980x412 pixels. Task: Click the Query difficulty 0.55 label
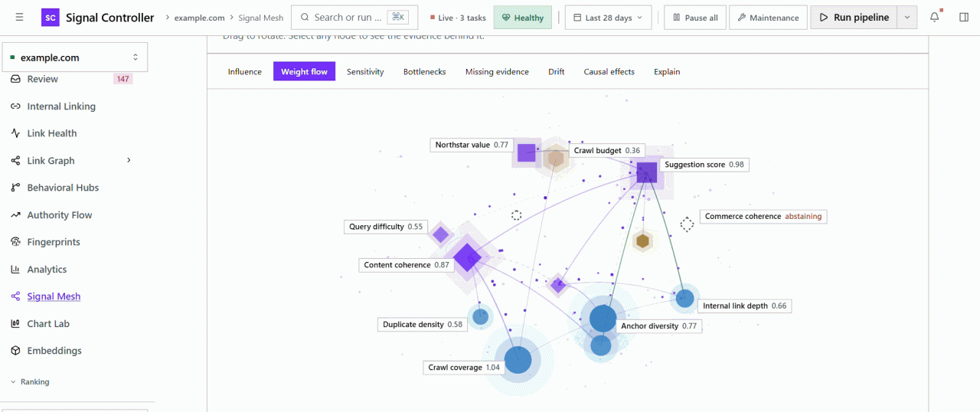point(386,227)
